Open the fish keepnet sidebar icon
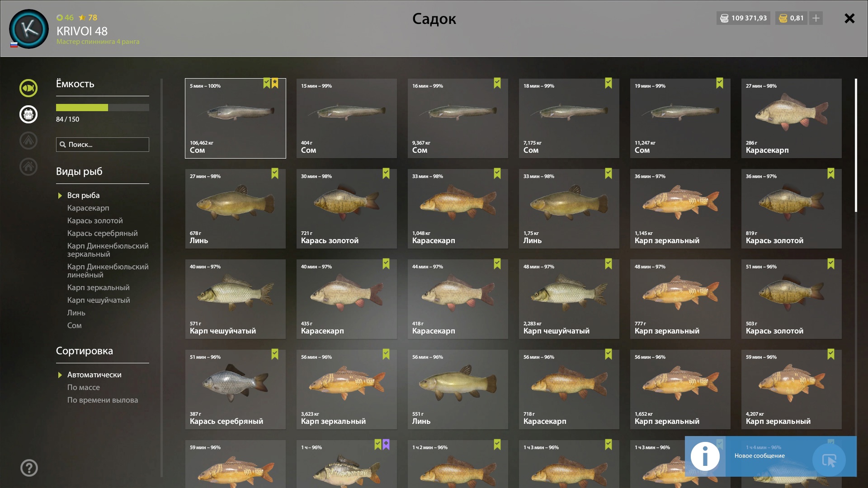This screenshot has width=868, height=488. pyautogui.click(x=28, y=88)
